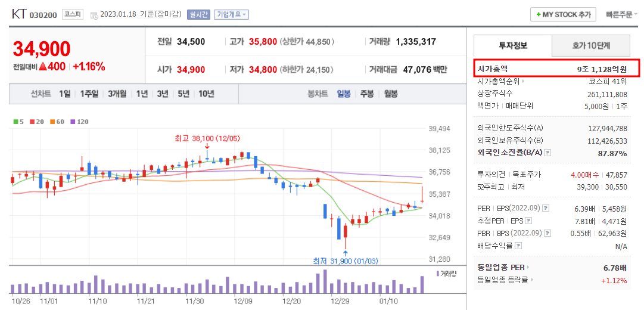Click the 최고 38,100 (12/05) chart marker
644x310 pixels.
[x=207, y=138]
